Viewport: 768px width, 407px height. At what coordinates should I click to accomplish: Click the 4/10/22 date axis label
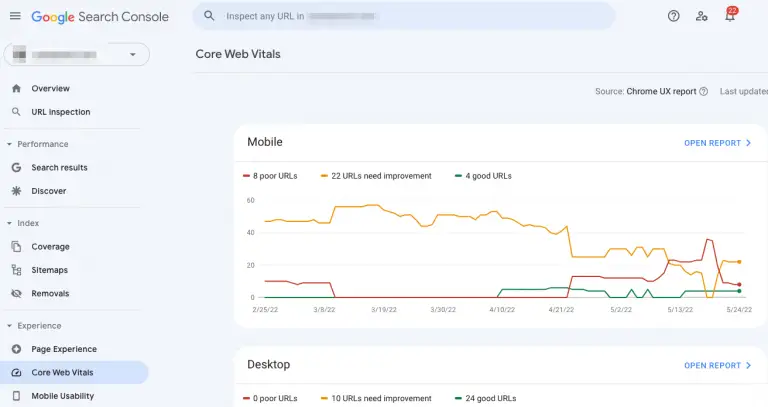click(x=502, y=310)
